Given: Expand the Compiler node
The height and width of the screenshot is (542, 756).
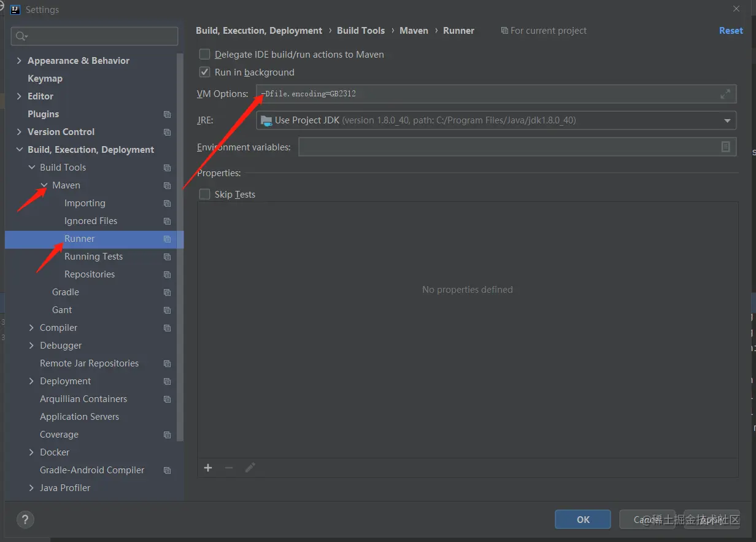Looking at the screenshot, I should tap(32, 328).
